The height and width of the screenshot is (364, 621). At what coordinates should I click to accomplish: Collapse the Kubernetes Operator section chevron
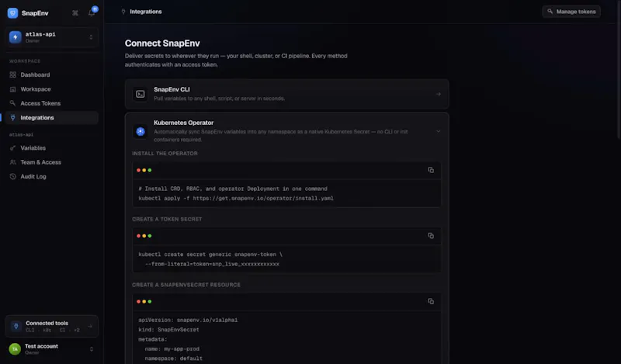438,131
